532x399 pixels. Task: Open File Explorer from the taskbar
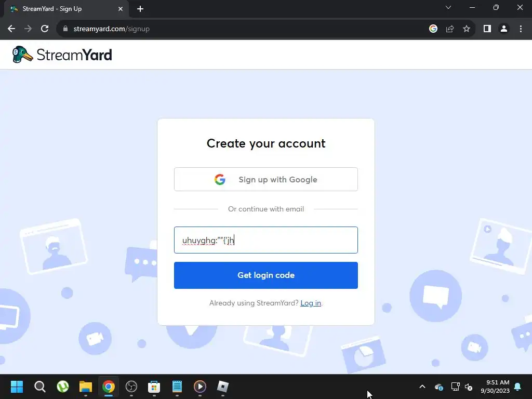[86, 387]
